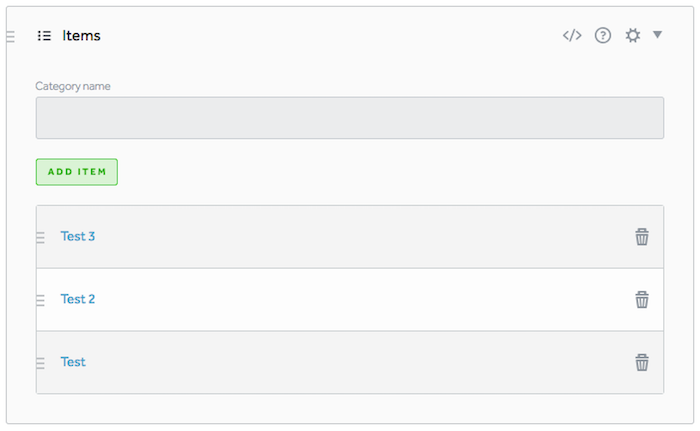Open the Test 2 item link
This screenshot has width=700, height=431.
[x=78, y=299]
